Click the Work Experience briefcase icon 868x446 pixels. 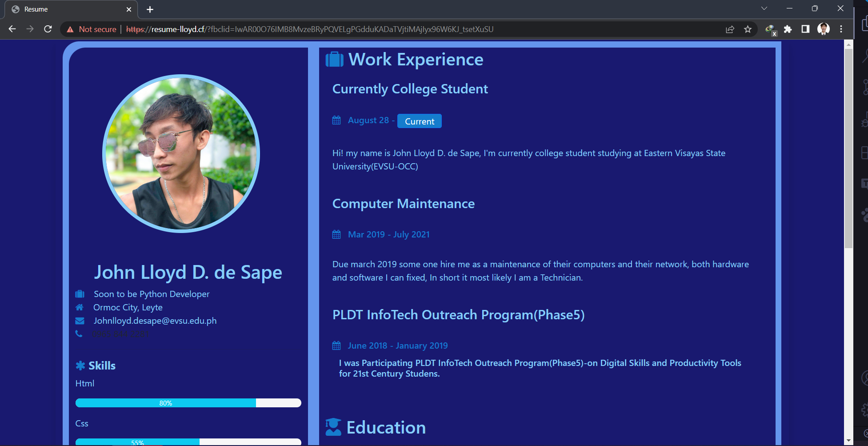(x=334, y=60)
